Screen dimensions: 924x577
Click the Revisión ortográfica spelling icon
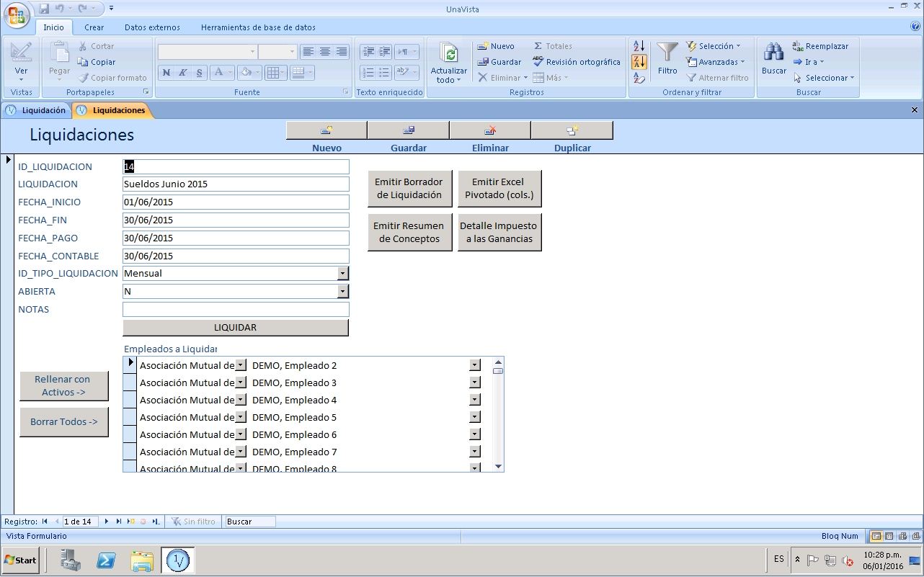(538, 62)
